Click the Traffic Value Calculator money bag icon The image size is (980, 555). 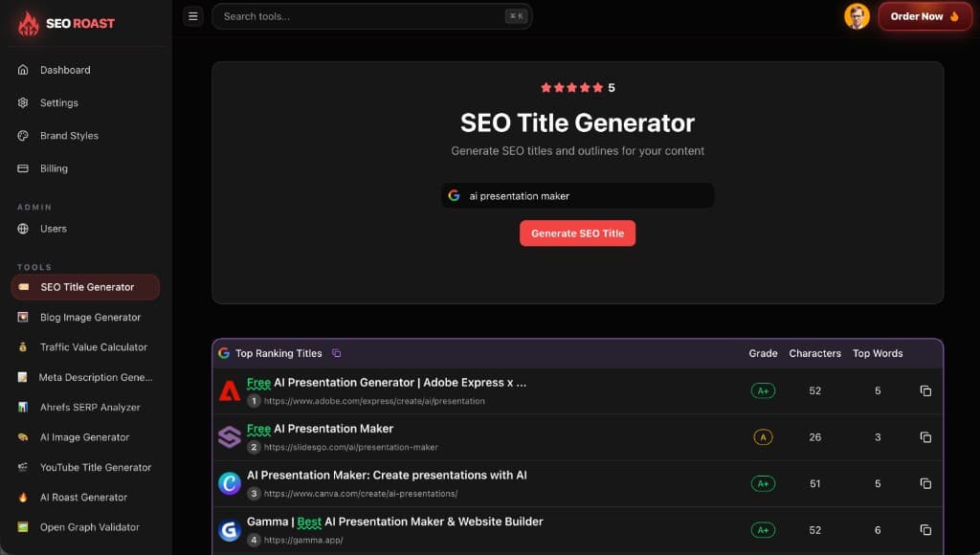coord(23,346)
